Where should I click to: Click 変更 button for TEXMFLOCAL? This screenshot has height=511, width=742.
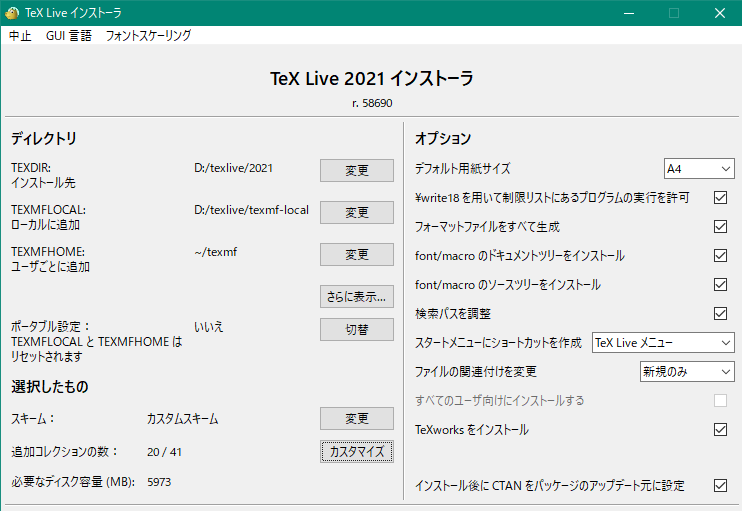click(x=357, y=212)
